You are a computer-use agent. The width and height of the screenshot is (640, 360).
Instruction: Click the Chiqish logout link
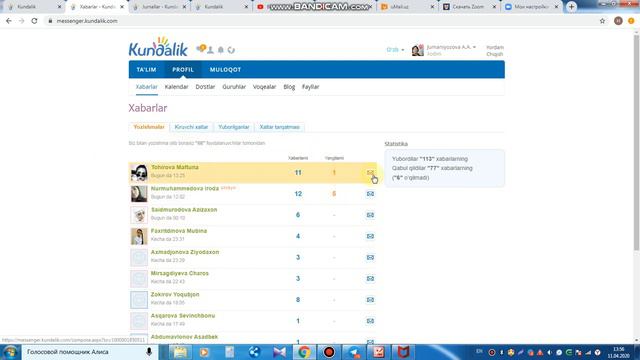[495, 54]
